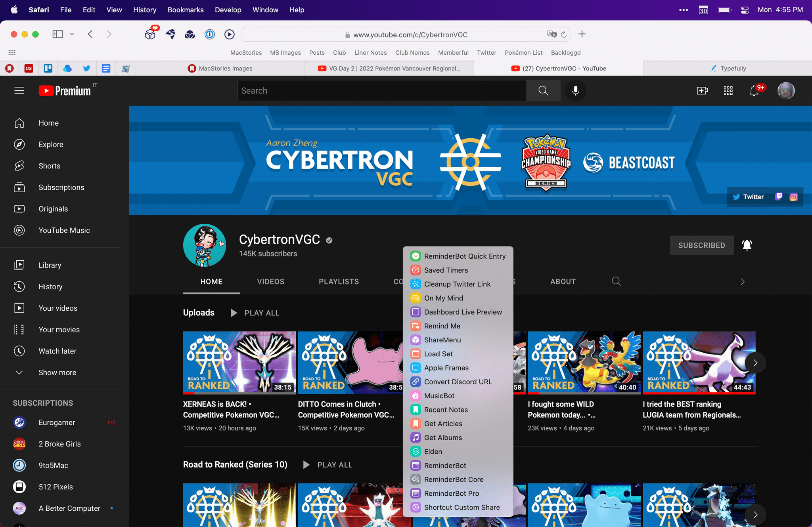Open the YouTube apps grid dropdown
The width and height of the screenshot is (812, 527).
pos(729,90)
